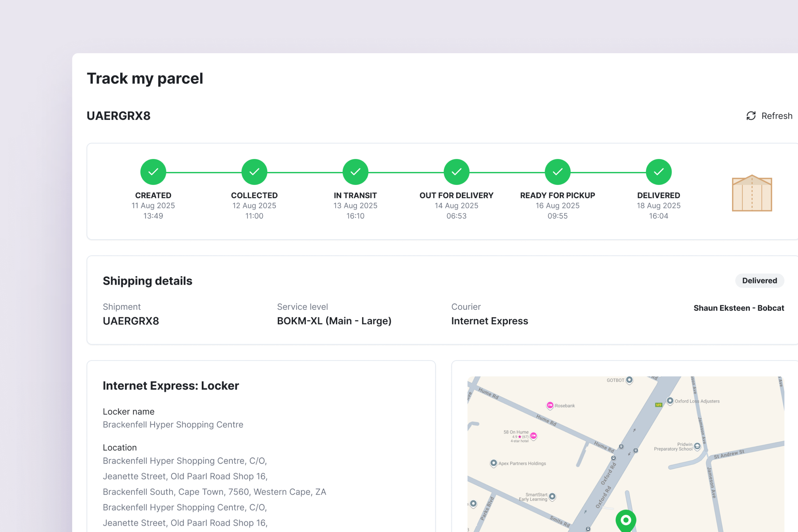Click the Ready For Pickup checkmark
Screen dimensions: 798x532
557,172
